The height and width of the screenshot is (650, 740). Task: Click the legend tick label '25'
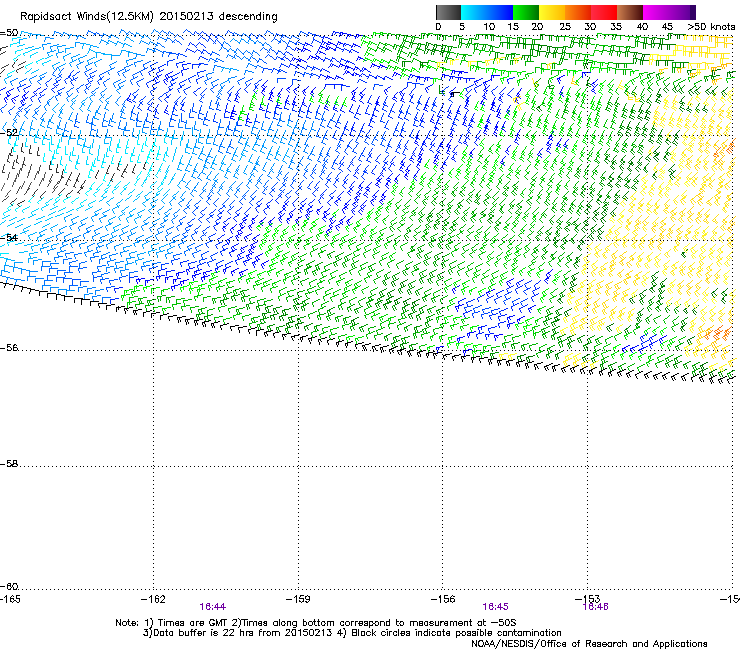565,27
